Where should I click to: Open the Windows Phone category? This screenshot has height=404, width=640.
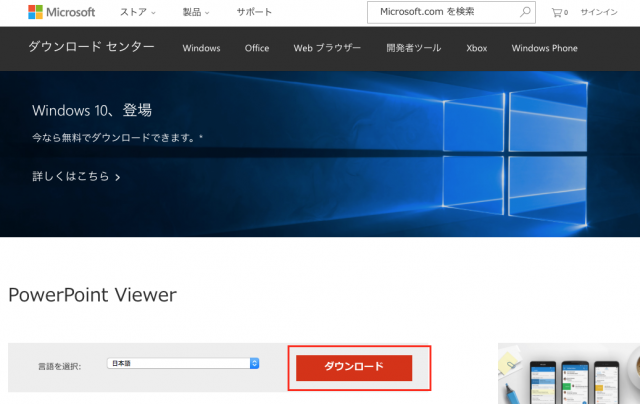(544, 48)
